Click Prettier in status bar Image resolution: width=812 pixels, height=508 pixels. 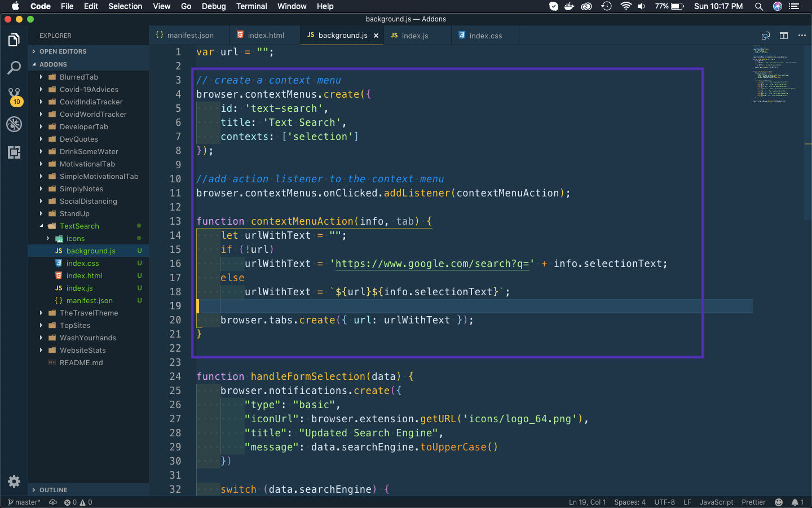click(x=753, y=502)
